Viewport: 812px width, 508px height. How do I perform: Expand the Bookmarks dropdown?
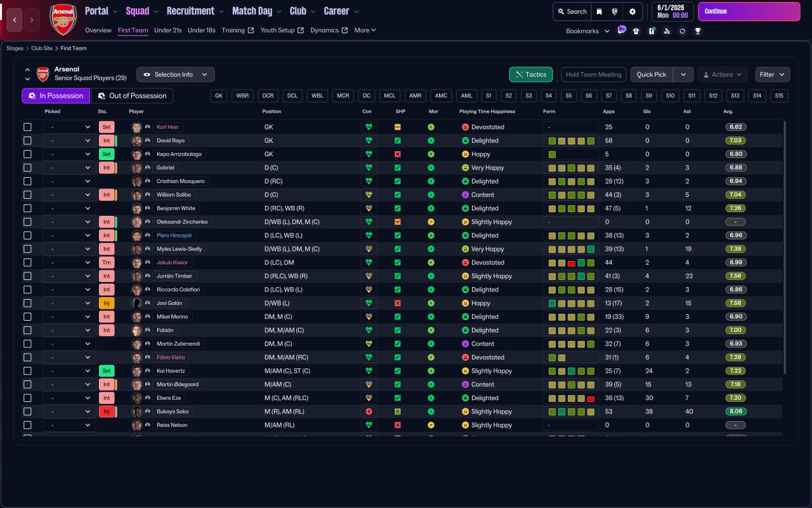588,31
